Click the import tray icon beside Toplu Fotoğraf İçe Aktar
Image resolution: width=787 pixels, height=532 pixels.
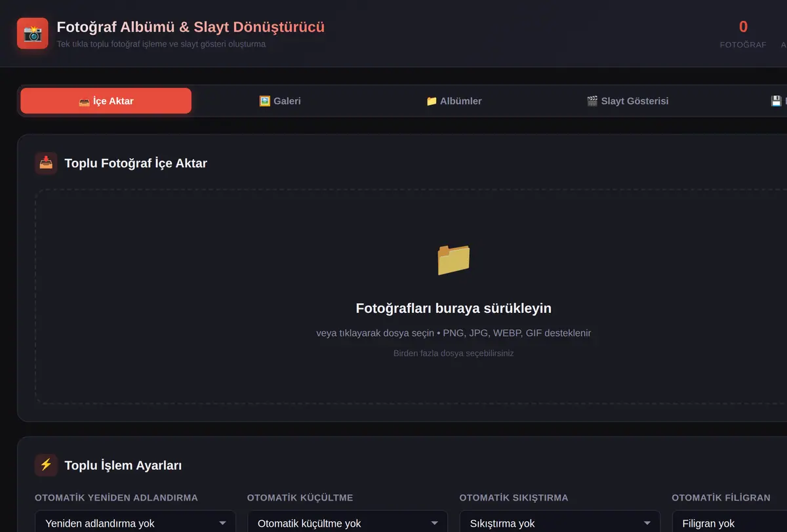coord(46,163)
